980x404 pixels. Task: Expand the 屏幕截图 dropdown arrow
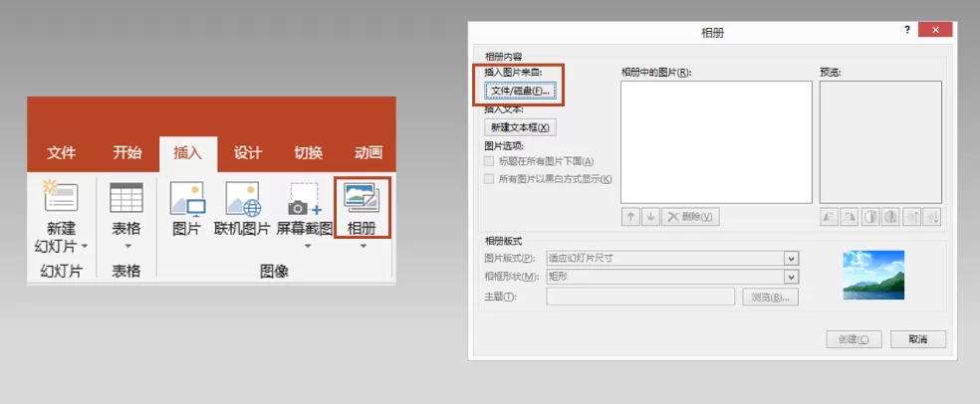(307, 246)
